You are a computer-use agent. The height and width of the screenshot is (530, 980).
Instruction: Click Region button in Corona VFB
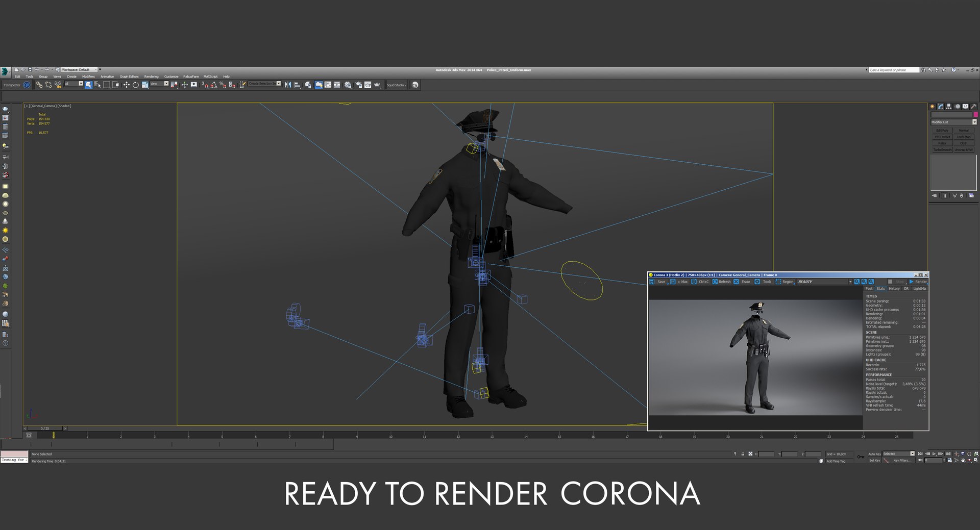pos(785,282)
